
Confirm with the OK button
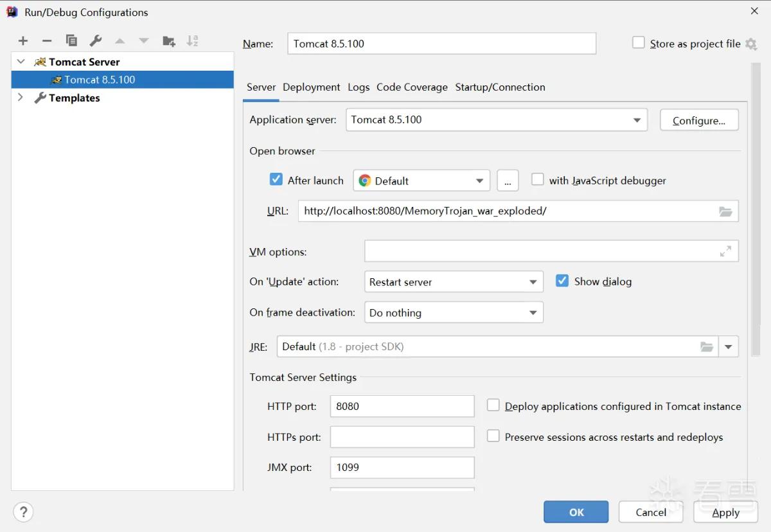pos(576,512)
